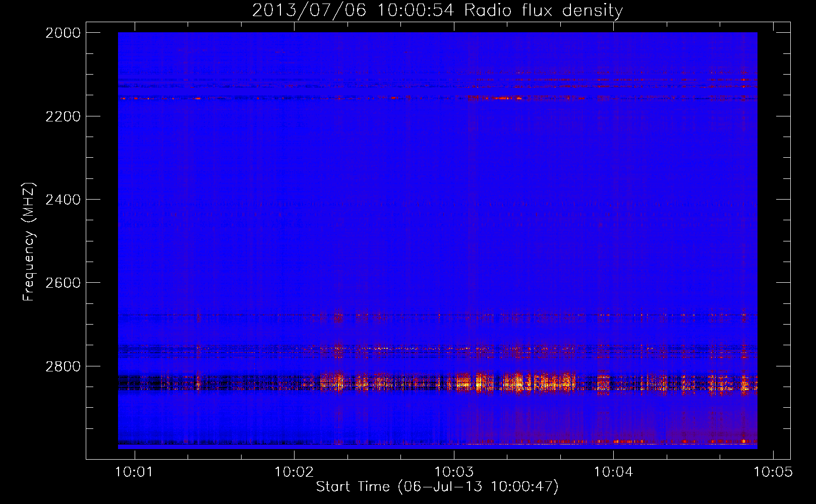Click the "Frequency (MHZ)" y-axis label

point(29,242)
